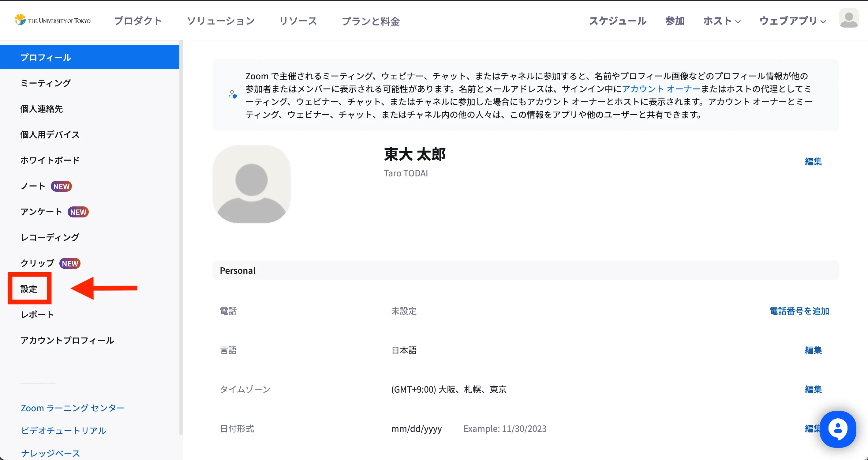868x460 pixels.
Task: Open 設定 in the sidebar
Action: pos(29,289)
